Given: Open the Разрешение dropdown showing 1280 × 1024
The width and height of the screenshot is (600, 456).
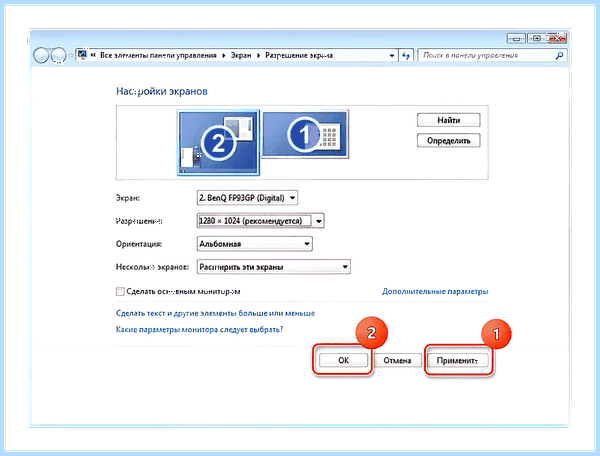Looking at the screenshot, I should click(260, 221).
